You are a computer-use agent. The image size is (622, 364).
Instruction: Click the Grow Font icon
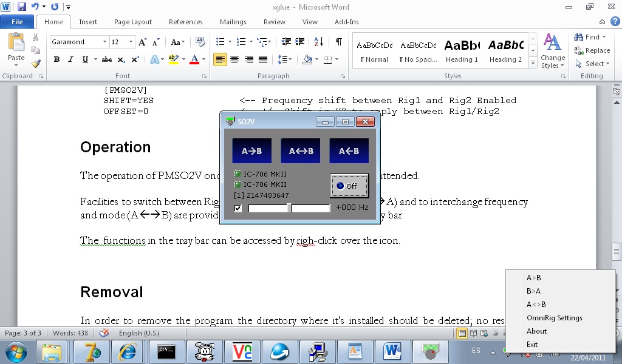142,42
